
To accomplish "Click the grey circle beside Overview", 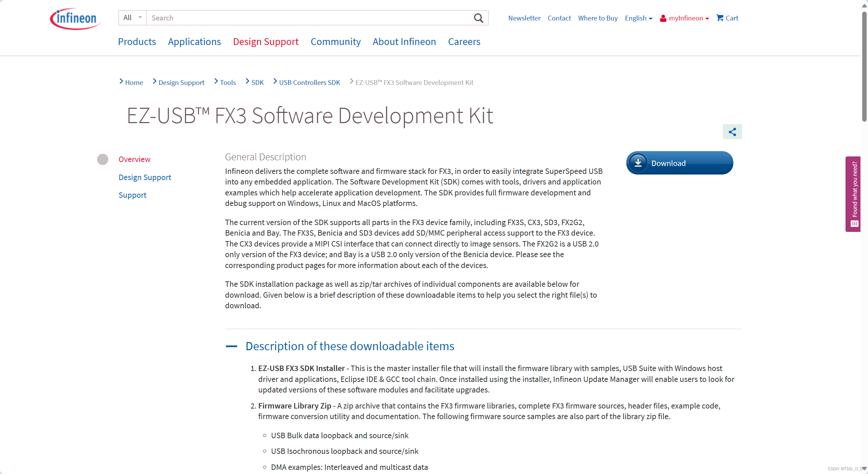I will (103, 159).
